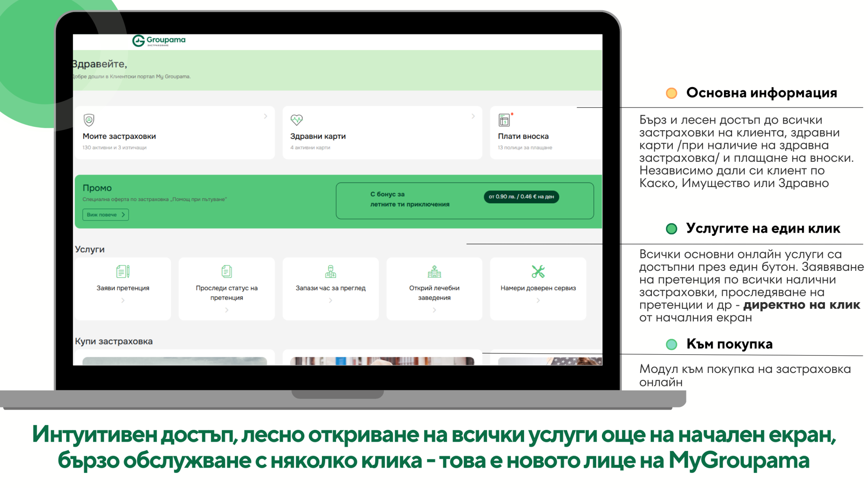Click the Здравейте, greeting text
The width and height of the screenshot is (868, 488).
100,64
